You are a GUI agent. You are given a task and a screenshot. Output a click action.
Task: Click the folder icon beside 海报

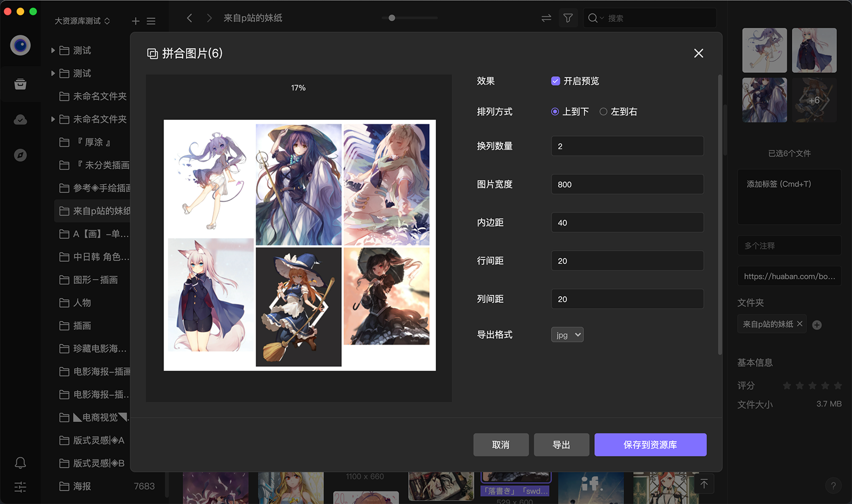point(64,486)
